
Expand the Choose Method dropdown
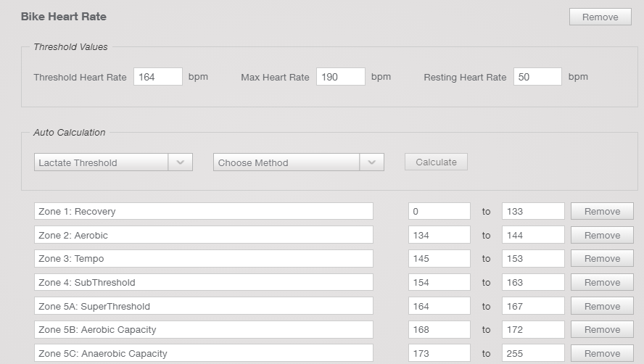(298, 162)
